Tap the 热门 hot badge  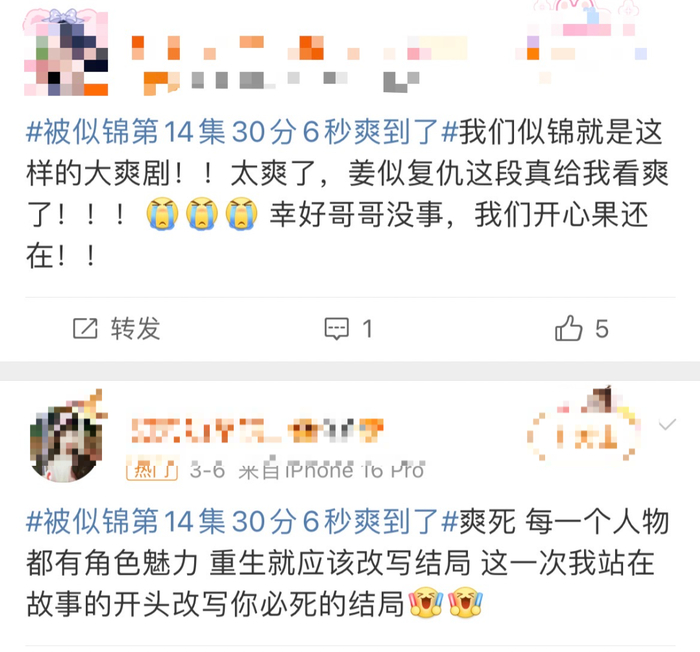click(x=152, y=471)
